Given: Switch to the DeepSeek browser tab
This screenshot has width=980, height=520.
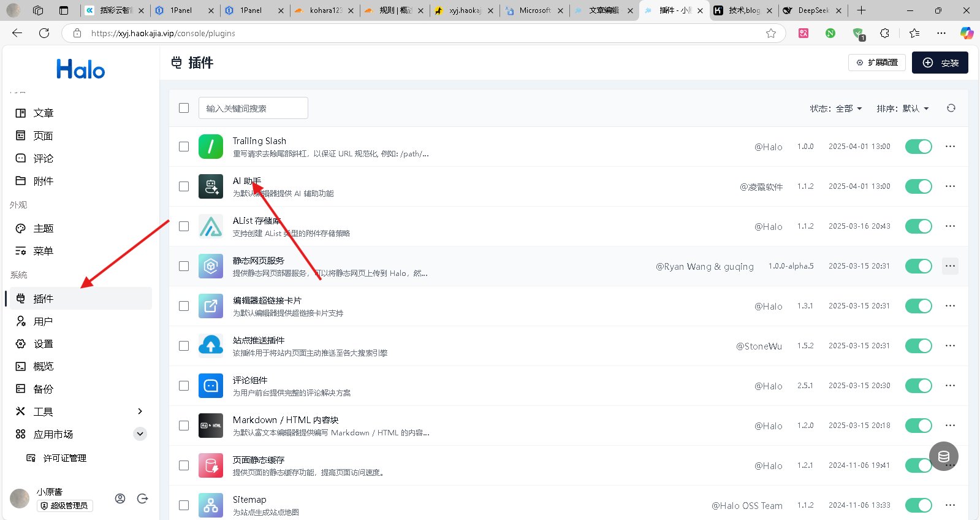Looking at the screenshot, I should click(x=814, y=10).
